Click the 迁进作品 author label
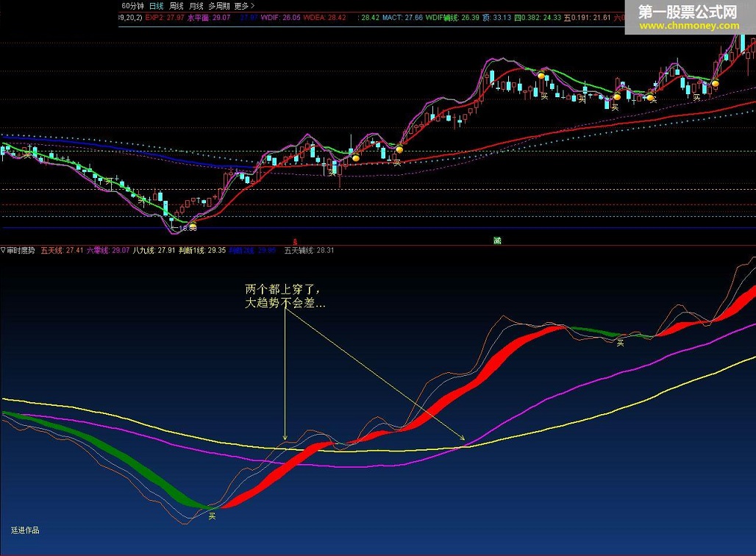The image size is (756, 556). click(25, 530)
